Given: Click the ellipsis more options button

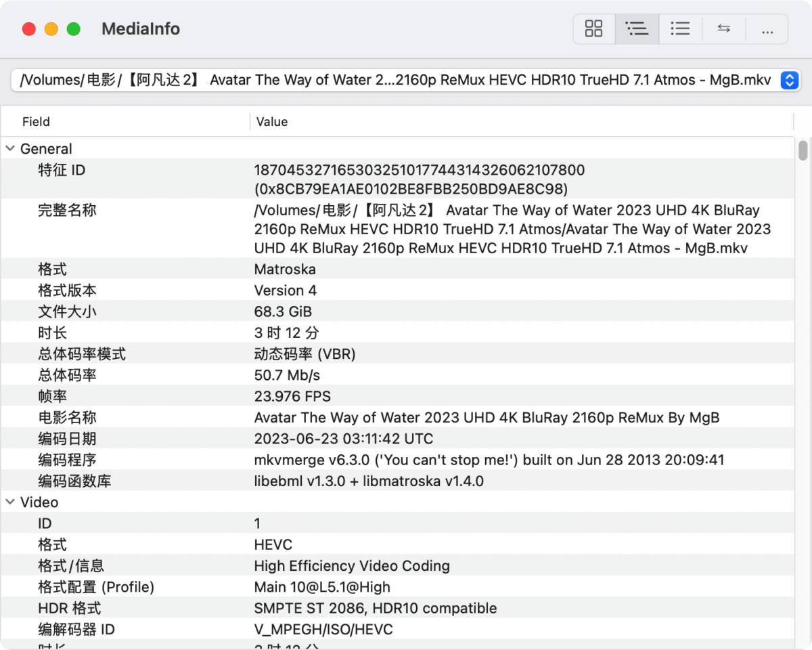Looking at the screenshot, I should coord(767,28).
